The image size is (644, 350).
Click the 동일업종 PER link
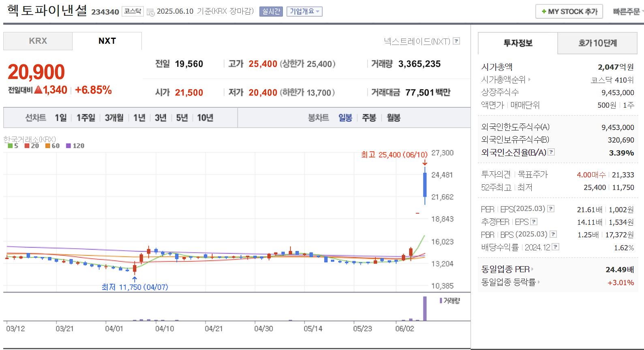[x=505, y=269]
